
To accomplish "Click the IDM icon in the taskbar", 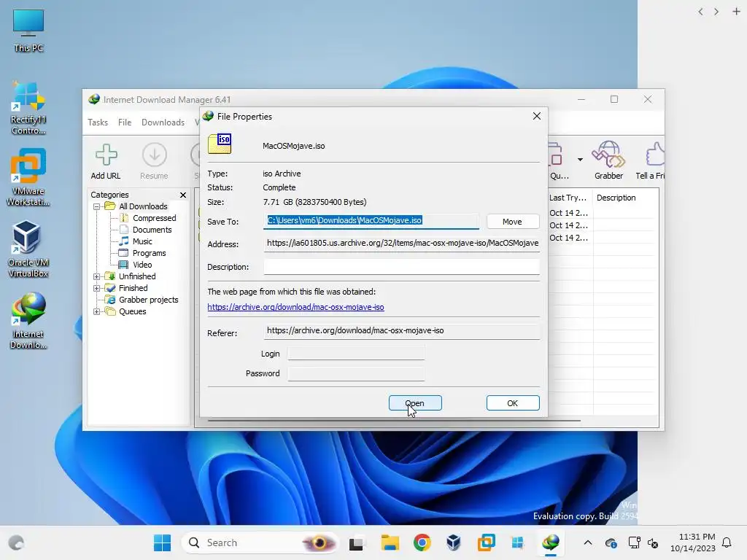I will (551, 542).
